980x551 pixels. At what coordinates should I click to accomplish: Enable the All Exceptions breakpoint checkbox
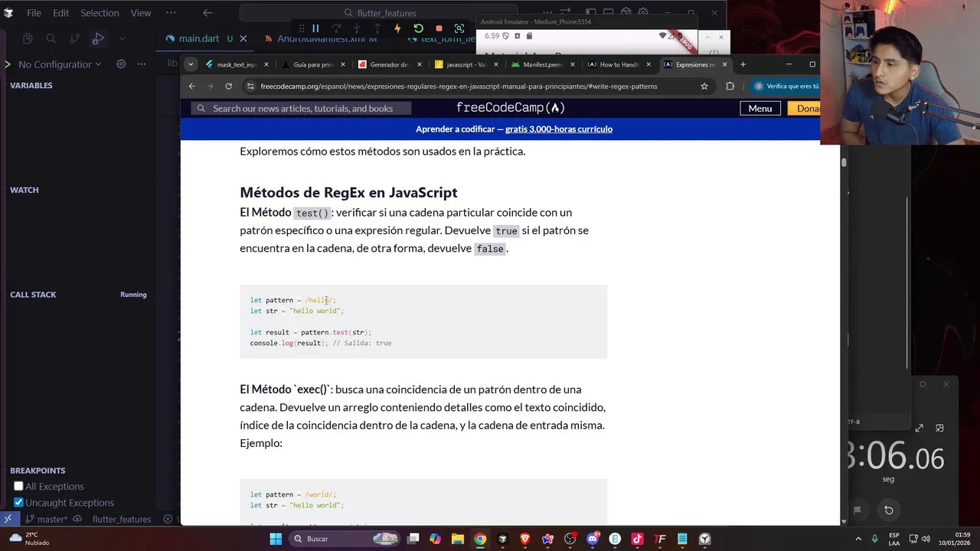pyautogui.click(x=18, y=486)
